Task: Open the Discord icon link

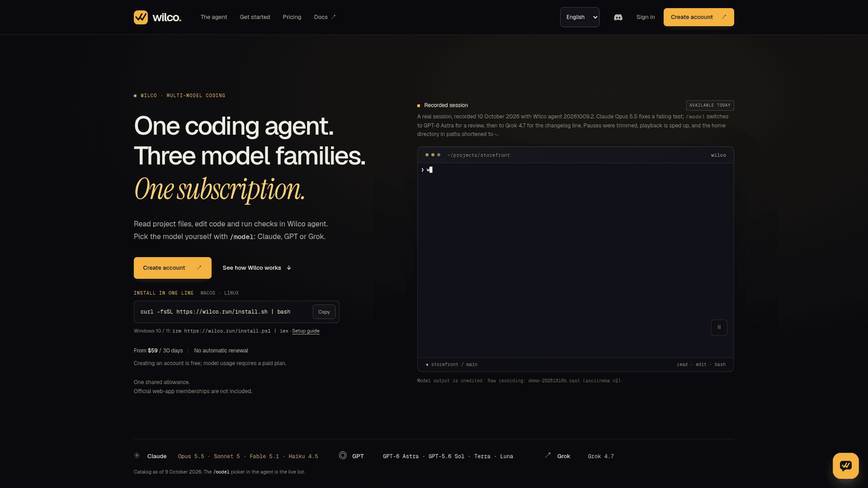Action: click(x=618, y=17)
